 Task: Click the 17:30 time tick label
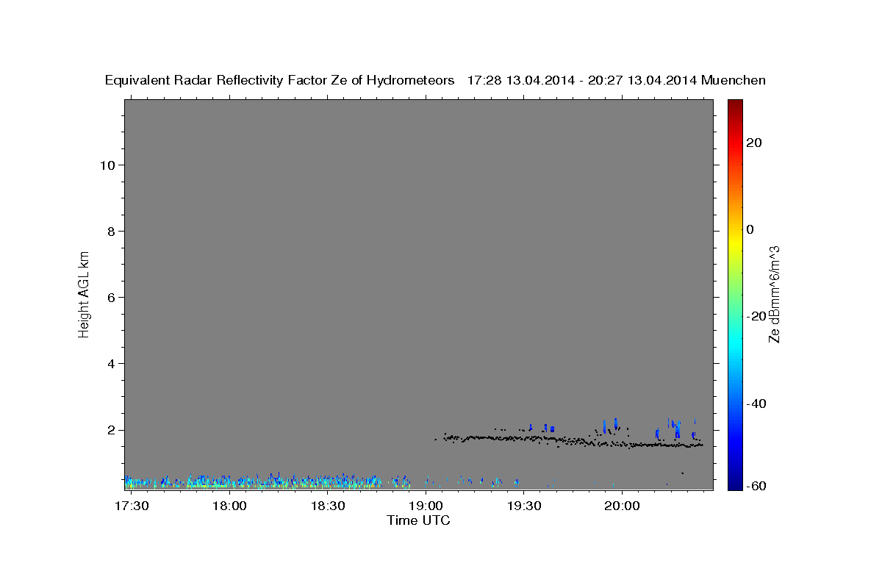132,506
